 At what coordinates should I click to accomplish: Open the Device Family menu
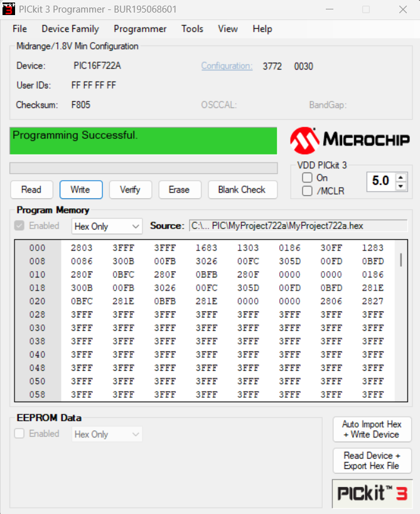click(70, 29)
